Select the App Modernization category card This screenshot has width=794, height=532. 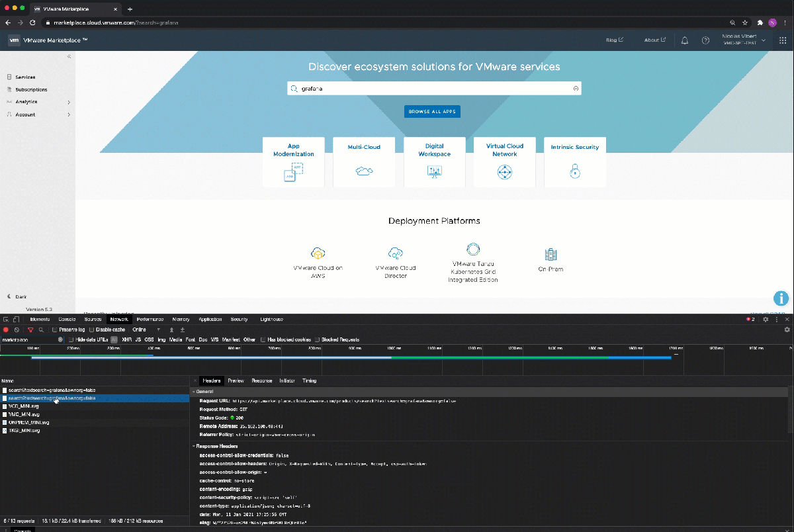click(293, 162)
